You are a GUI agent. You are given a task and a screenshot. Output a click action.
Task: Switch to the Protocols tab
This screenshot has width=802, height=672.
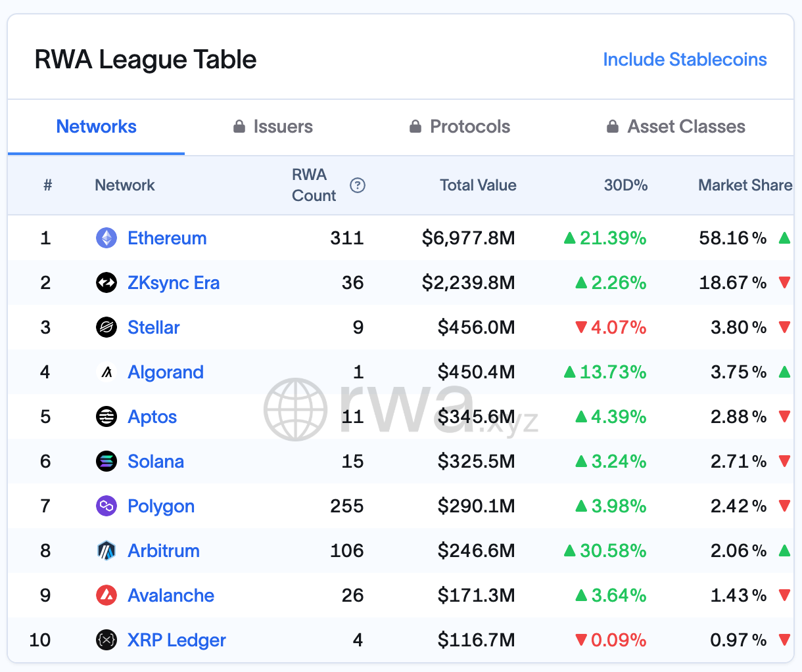click(x=460, y=127)
